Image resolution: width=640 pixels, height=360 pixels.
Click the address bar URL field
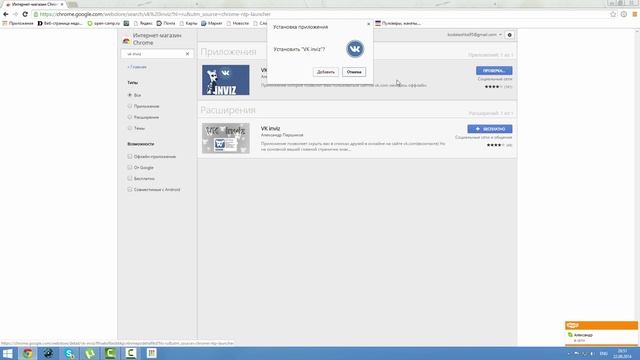coord(318,14)
